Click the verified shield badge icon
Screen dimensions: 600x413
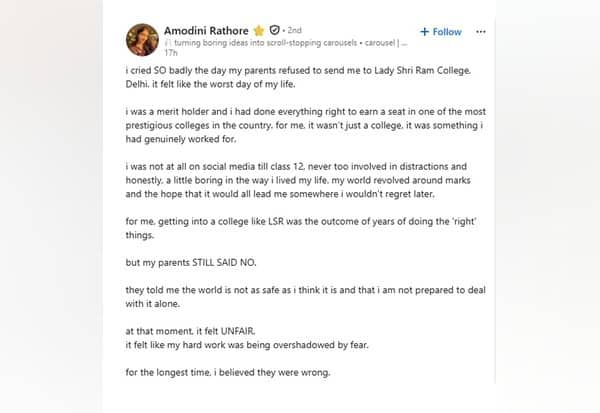tap(274, 30)
